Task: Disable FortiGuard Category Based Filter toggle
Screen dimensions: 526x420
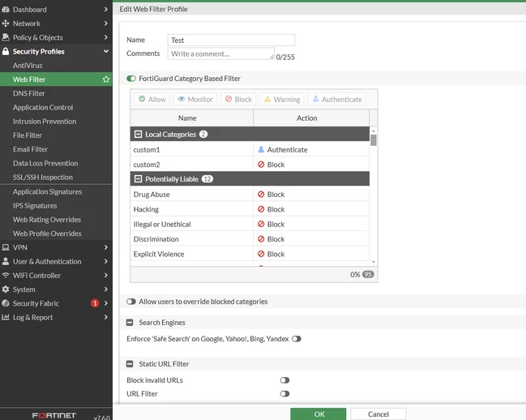Action: (x=131, y=79)
